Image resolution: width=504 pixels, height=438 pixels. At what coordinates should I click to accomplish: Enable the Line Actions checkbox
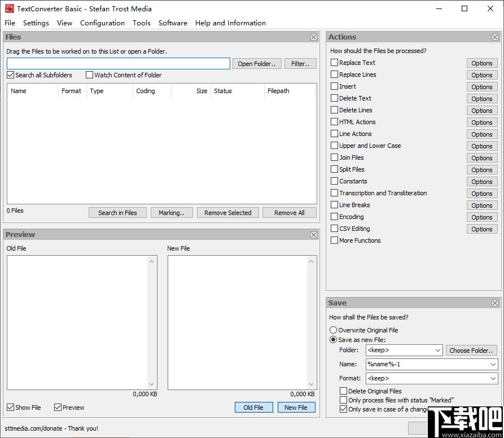coord(334,134)
